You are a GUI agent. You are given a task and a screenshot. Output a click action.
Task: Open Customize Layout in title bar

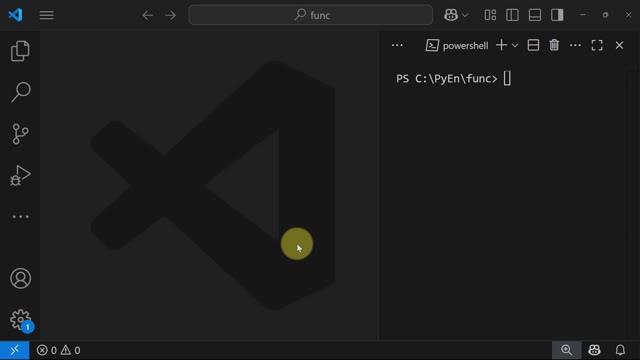click(490, 15)
